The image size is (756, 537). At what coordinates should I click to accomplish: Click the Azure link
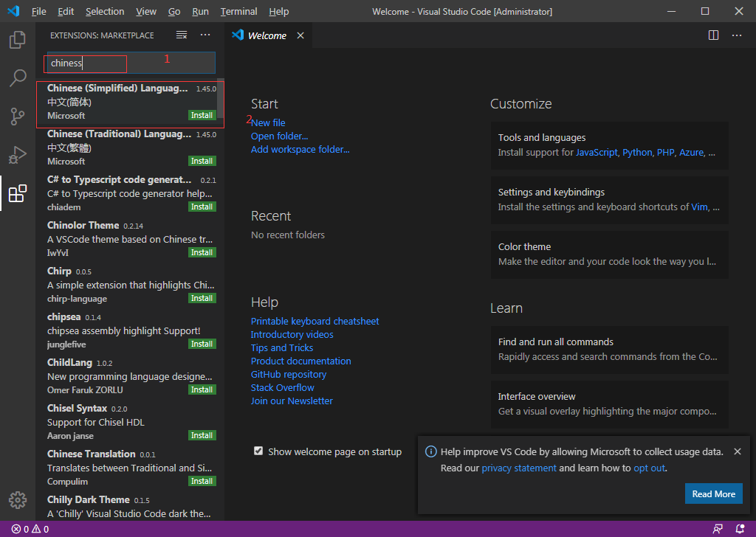(x=691, y=152)
